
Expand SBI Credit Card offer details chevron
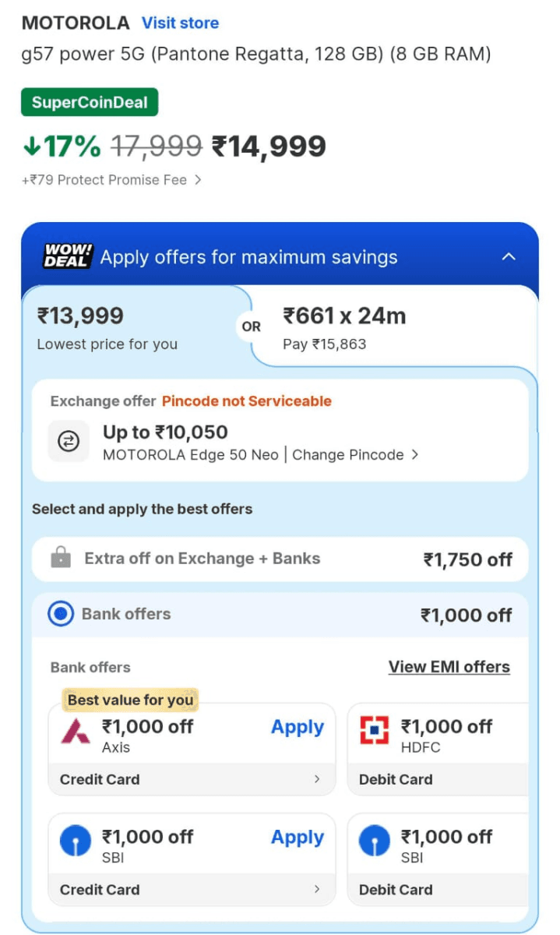tap(317, 890)
